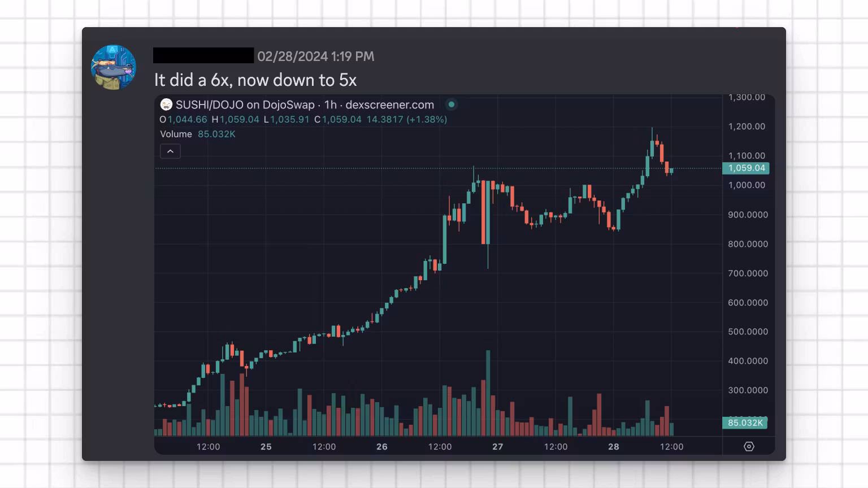
Task: Click the current price tag 1,059.04
Action: click(x=746, y=168)
